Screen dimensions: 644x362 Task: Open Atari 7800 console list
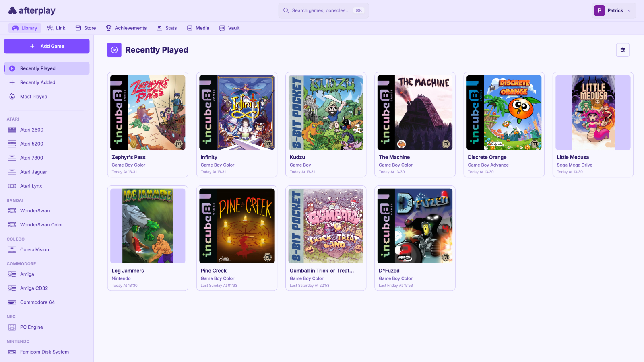point(47,158)
